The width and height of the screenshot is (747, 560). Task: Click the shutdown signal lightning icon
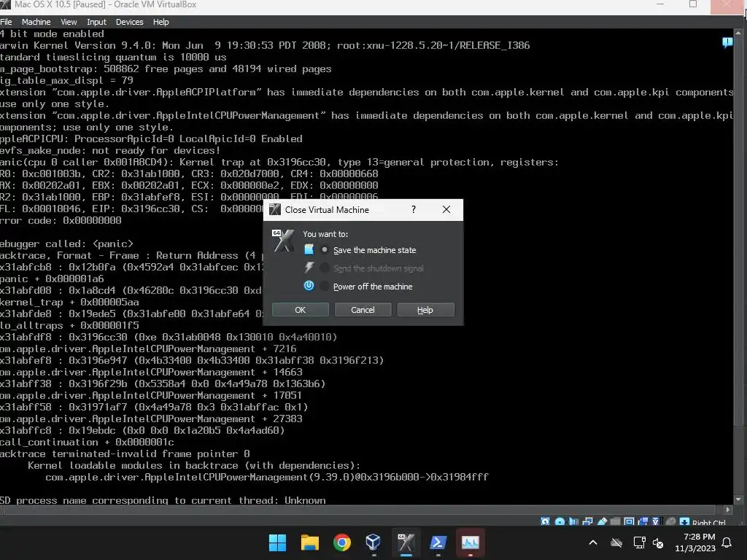[x=309, y=267]
